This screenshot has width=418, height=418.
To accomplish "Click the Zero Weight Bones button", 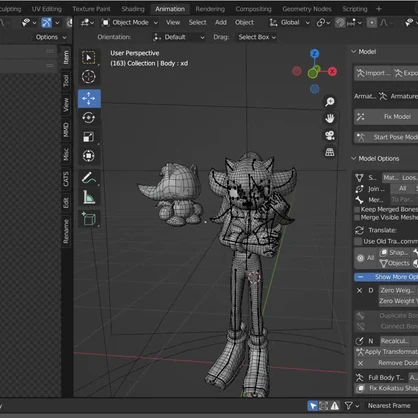I will [x=398, y=290].
